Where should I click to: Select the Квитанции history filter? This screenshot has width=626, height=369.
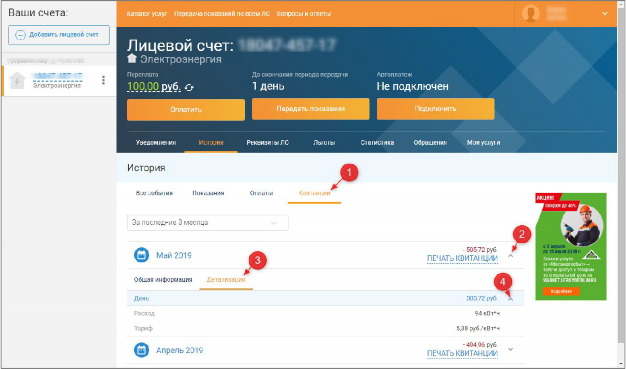[315, 193]
